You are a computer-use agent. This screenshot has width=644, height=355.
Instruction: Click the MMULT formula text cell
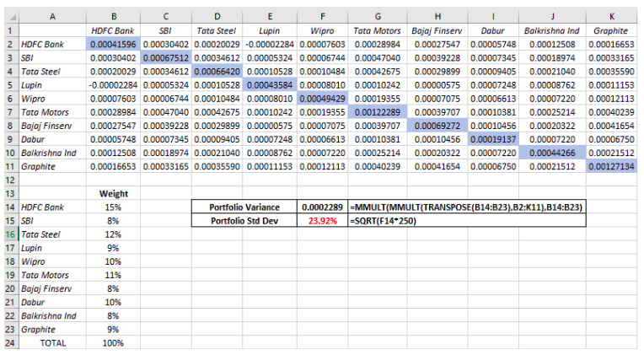467,207
